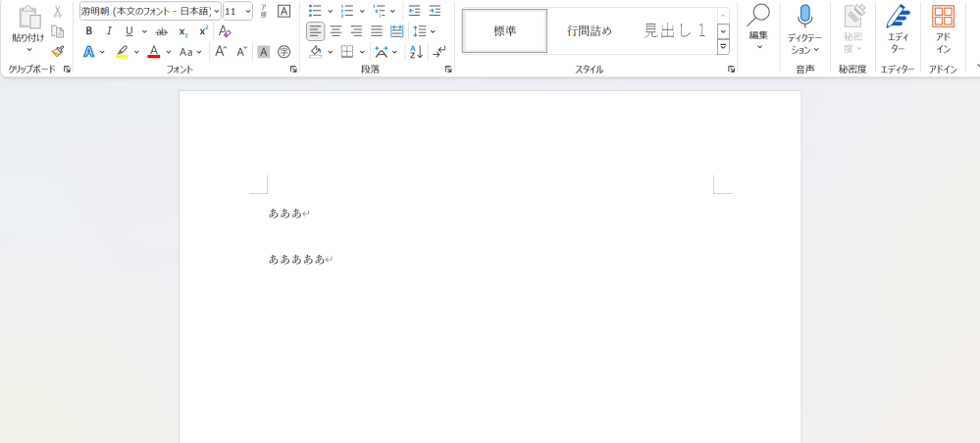Image resolution: width=980 pixels, height=443 pixels.
Task: Start Dictation with the microphone icon
Action: tap(804, 17)
